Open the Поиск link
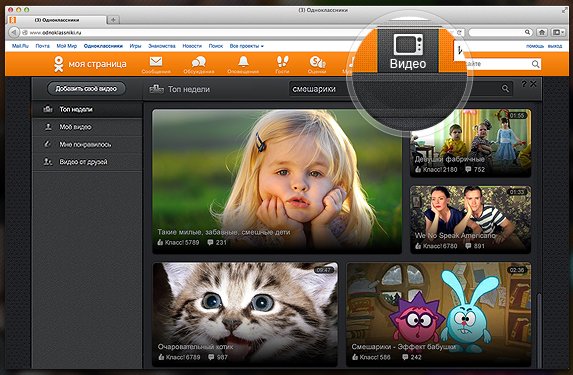Image resolution: width=573 pixels, height=375 pixels. 216,46
